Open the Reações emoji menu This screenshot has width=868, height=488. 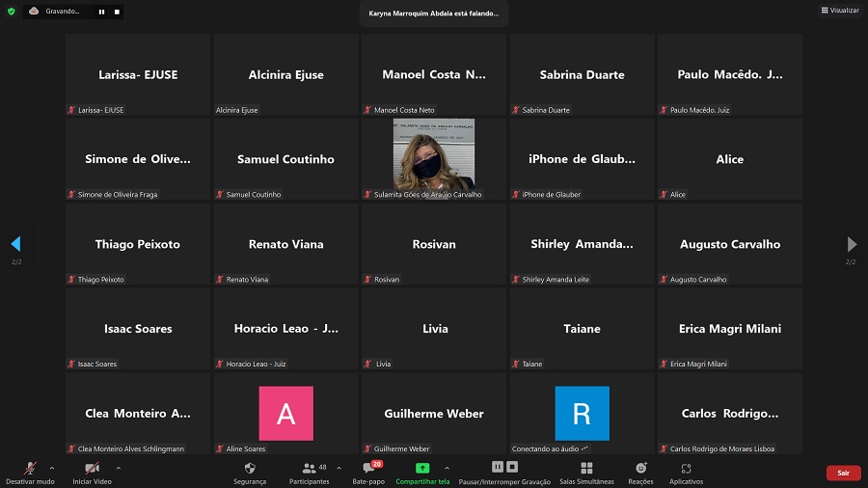point(640,473)
